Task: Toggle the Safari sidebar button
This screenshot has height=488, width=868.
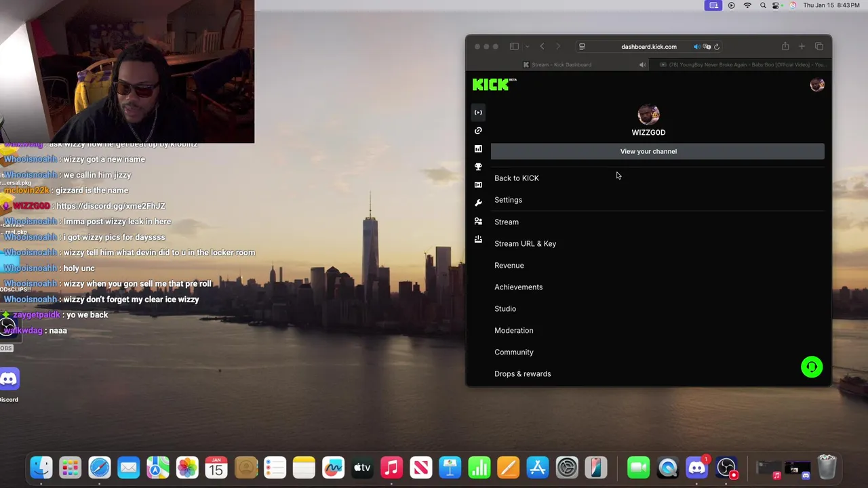Action: coord(514,47)
